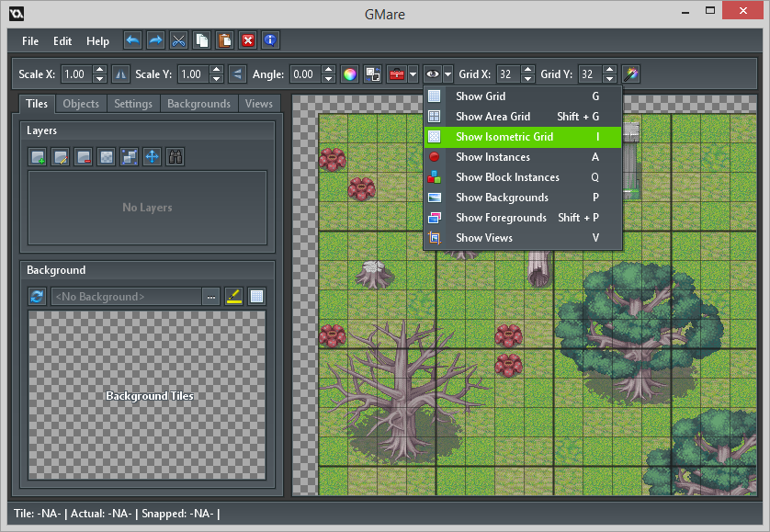
Task: Open the File menu
Action: (30, 41)
